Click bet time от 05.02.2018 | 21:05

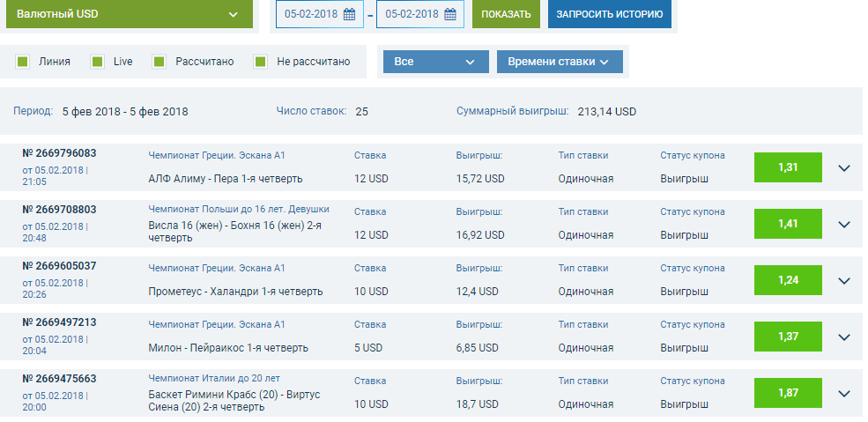[x=56, y=176]
